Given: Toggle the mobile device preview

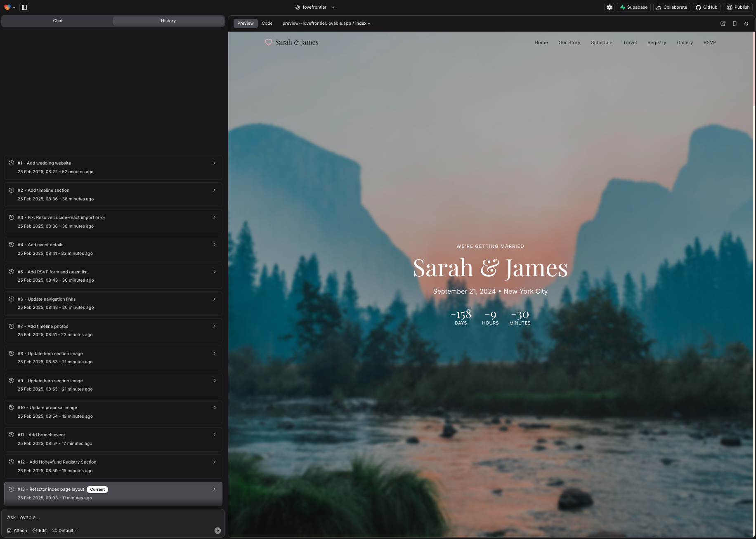Looking at the screenshot, I should click(735, 24).
